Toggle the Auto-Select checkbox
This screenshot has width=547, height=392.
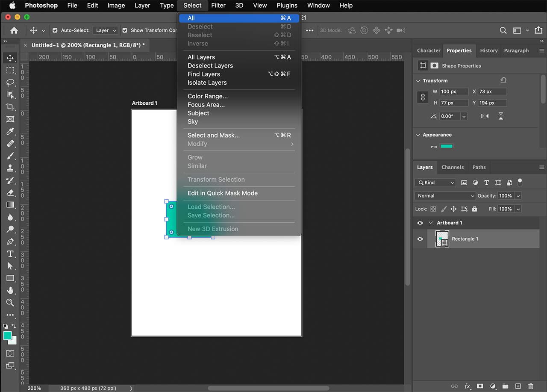tap(55, 30)
